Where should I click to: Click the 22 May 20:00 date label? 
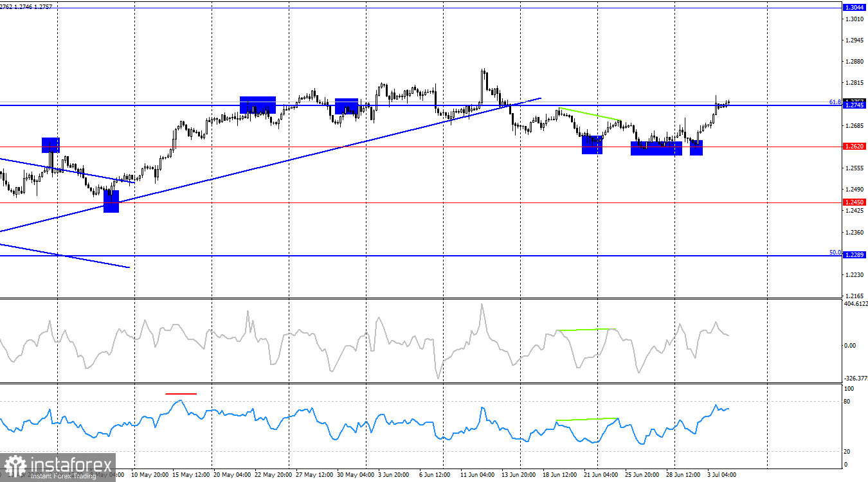273,474
